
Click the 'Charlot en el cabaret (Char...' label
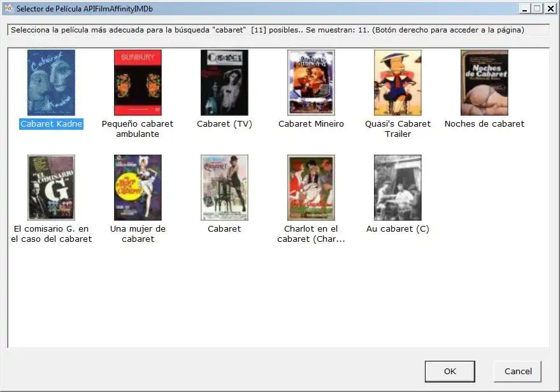coord(311,234)
